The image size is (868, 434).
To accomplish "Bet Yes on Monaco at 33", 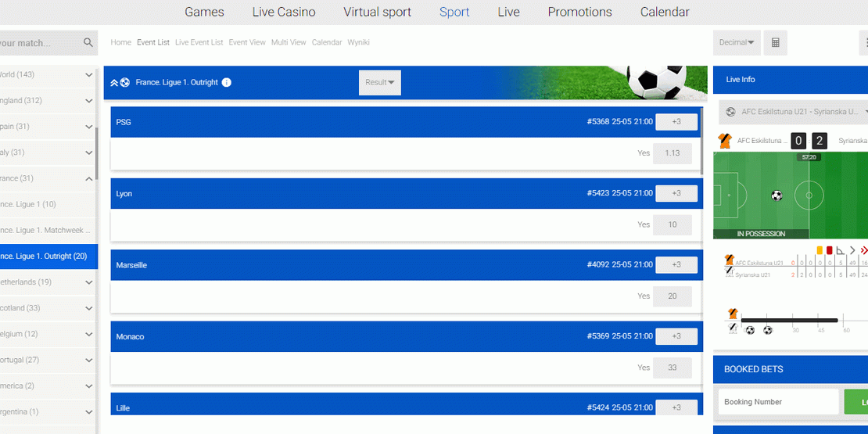I will point(672,368).
